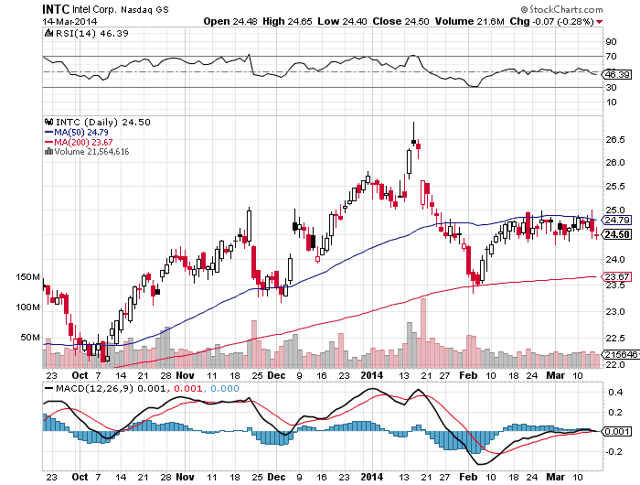Click the 26.0 price axis label
Screen dimensions: 640x485
point(614,162)
